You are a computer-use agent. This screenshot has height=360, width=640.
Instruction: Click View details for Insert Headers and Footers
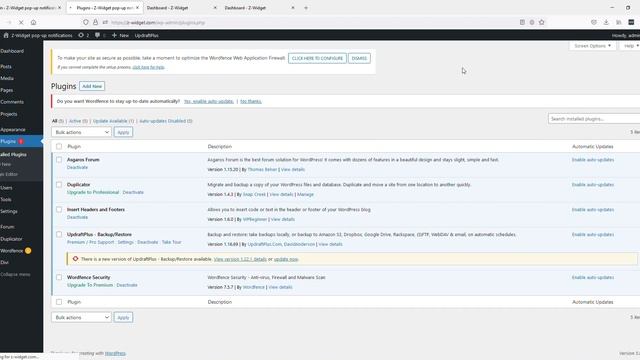(x=282, y=219)
